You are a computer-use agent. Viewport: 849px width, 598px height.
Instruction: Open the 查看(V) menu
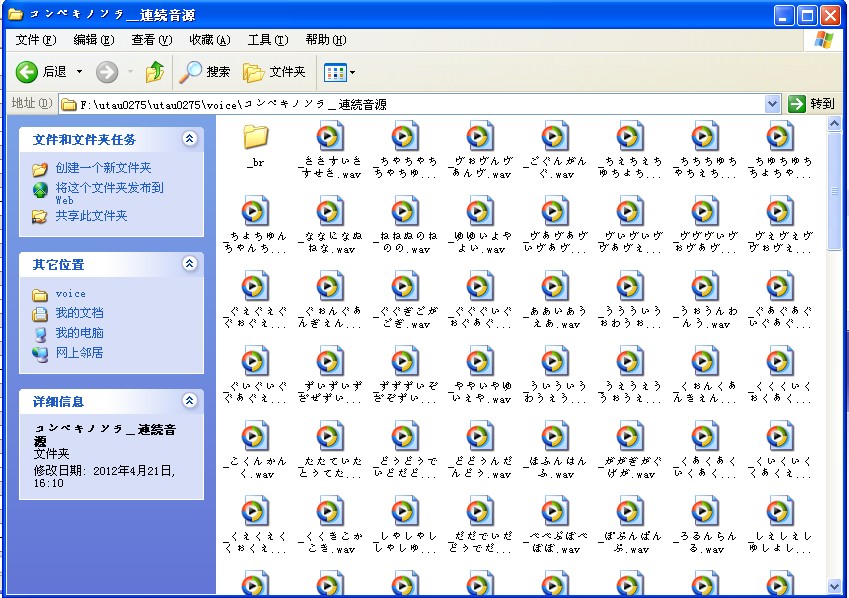click(152, 40)
